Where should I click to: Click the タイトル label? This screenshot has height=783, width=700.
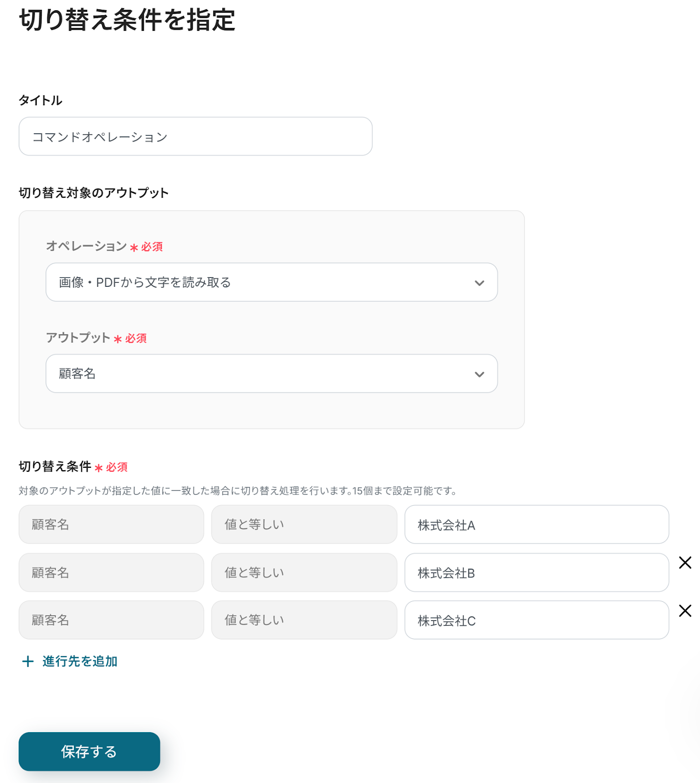pyautogui.click(x=41, y=100)
